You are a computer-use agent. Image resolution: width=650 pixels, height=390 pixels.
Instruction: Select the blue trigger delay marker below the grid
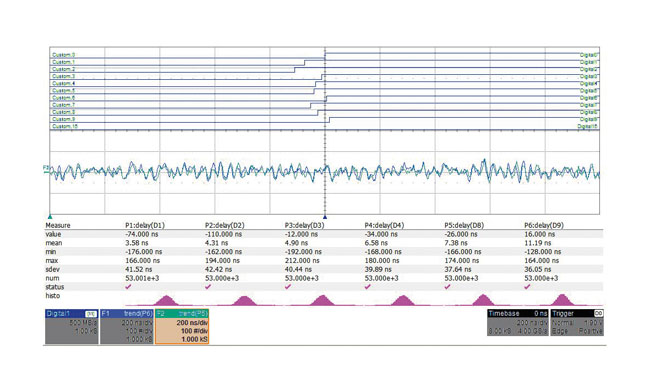(325, 217)
